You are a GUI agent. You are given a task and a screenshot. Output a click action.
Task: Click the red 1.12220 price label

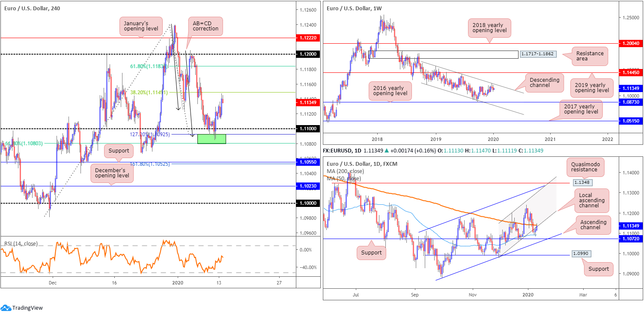point(308,38)
